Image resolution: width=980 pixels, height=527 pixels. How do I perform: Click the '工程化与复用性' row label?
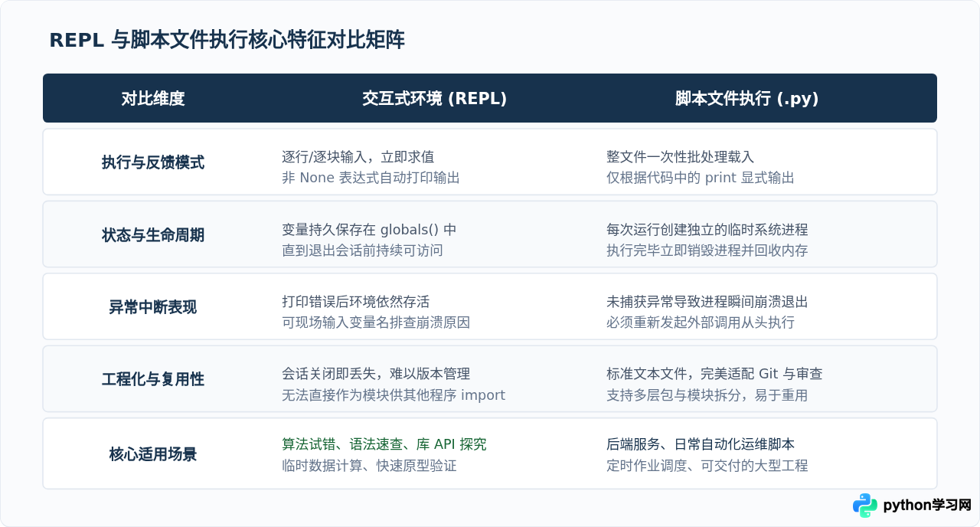pyautogui.click(x=153, y=379)
